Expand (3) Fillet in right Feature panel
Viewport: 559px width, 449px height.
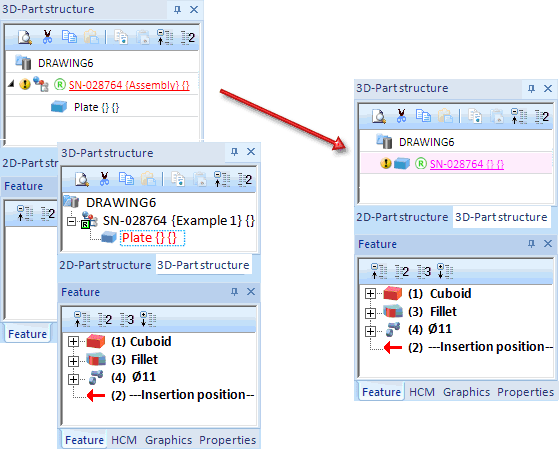coord(370,313)
